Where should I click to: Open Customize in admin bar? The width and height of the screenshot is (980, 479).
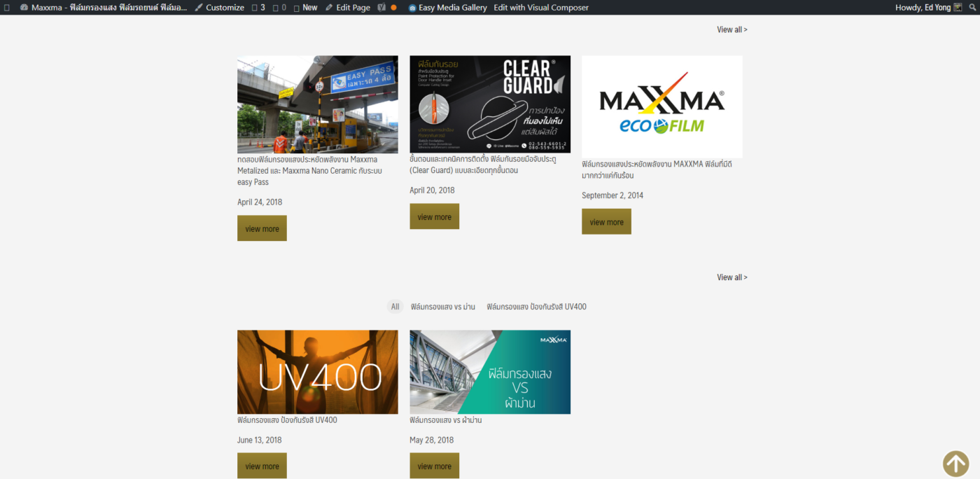click(x=219, y=8)
